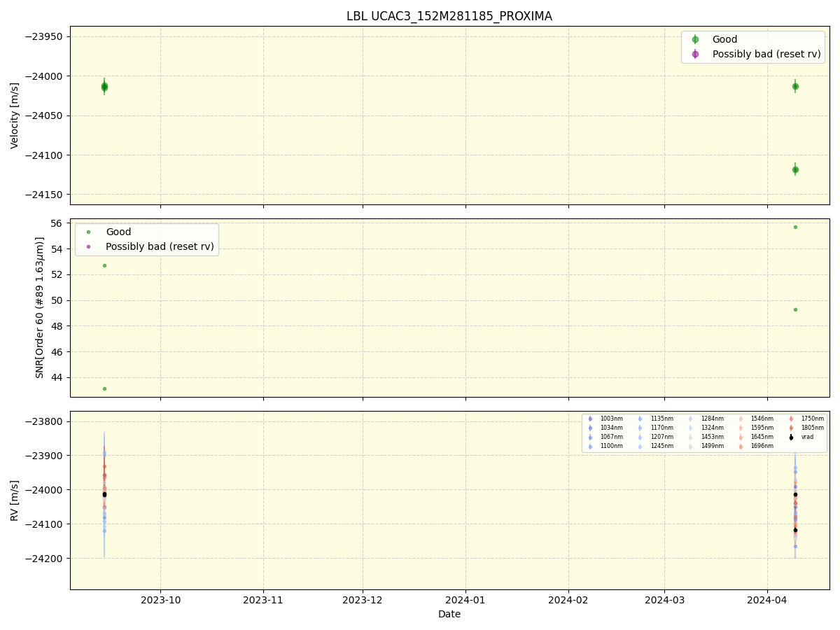840x630 pixels.
Task: Click the 1453nm legend entry
Action: (x=707, y=437)
